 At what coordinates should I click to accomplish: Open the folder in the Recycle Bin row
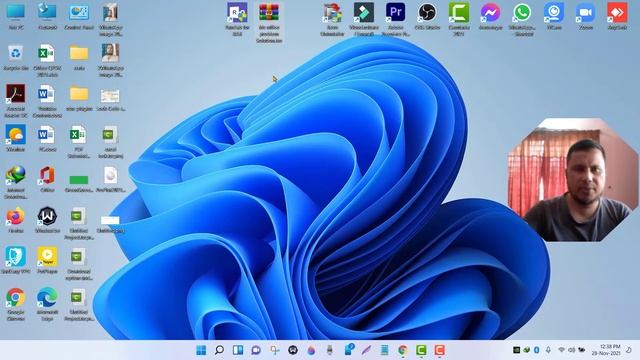[79, 58]
